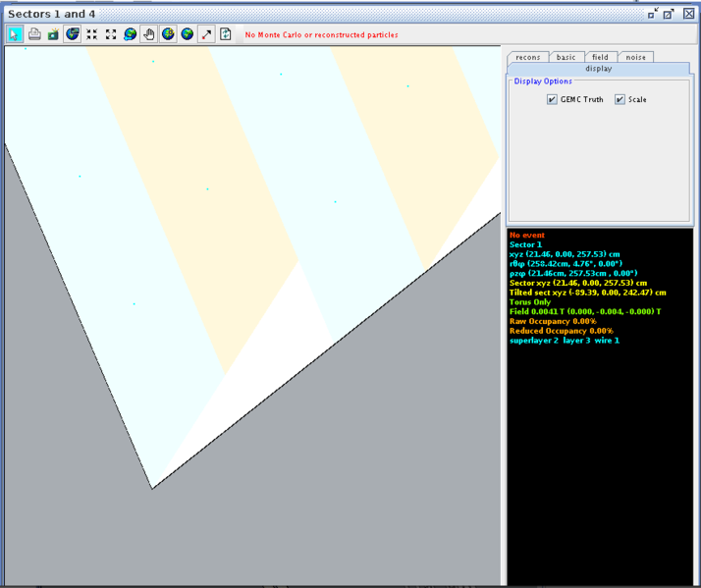Toggle the Scale checkbox
Screen dimensions: 701x588
[x=620, y=99]
